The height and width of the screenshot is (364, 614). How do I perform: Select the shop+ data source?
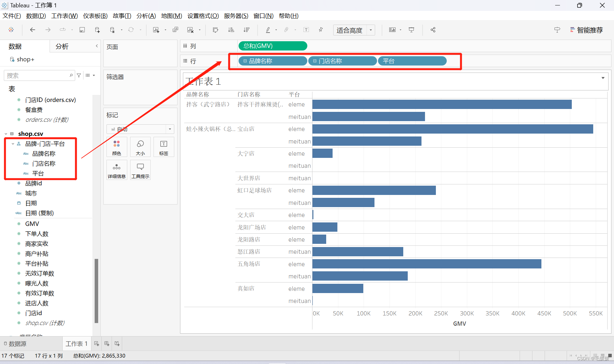(x=26, y=59)
